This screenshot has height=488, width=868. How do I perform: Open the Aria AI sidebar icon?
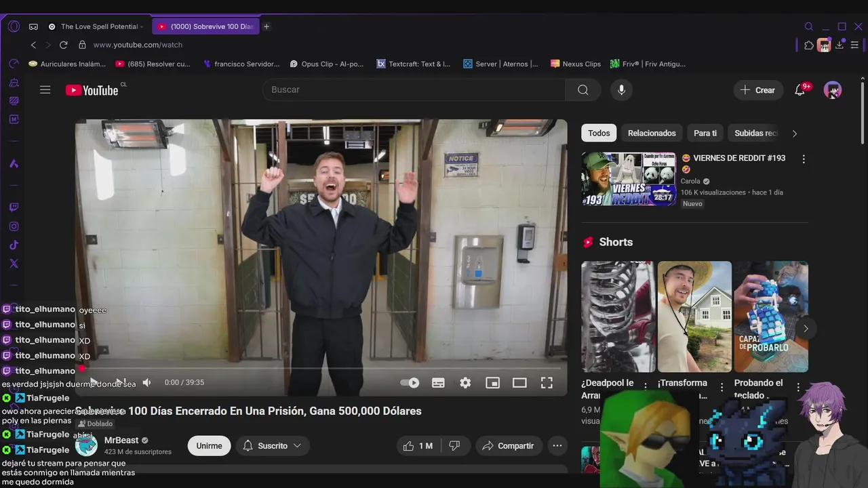(x=14, y=163)
